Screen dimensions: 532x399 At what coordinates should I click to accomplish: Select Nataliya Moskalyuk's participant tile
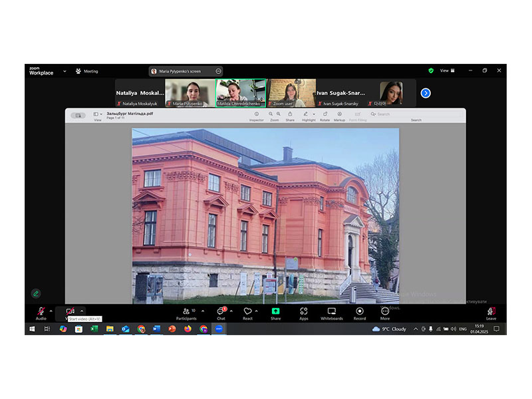[x=140, y=93]
